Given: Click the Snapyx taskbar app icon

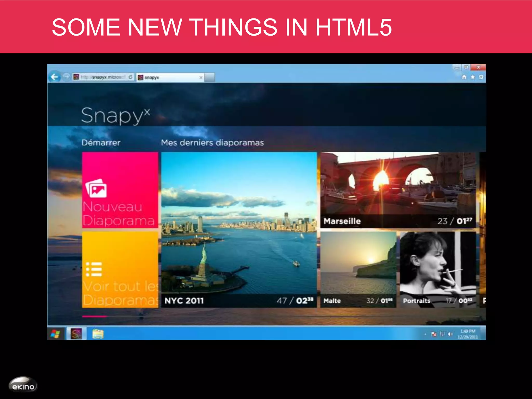Looking at the screenshot, I should 76,334.
